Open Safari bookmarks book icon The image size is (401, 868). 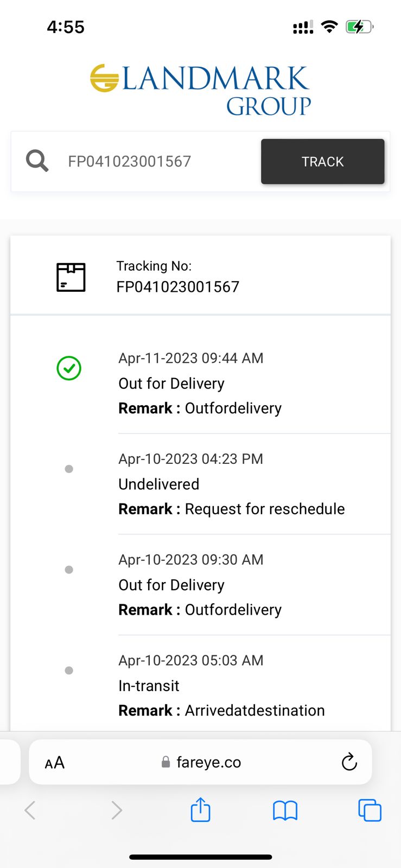[285, 810]
